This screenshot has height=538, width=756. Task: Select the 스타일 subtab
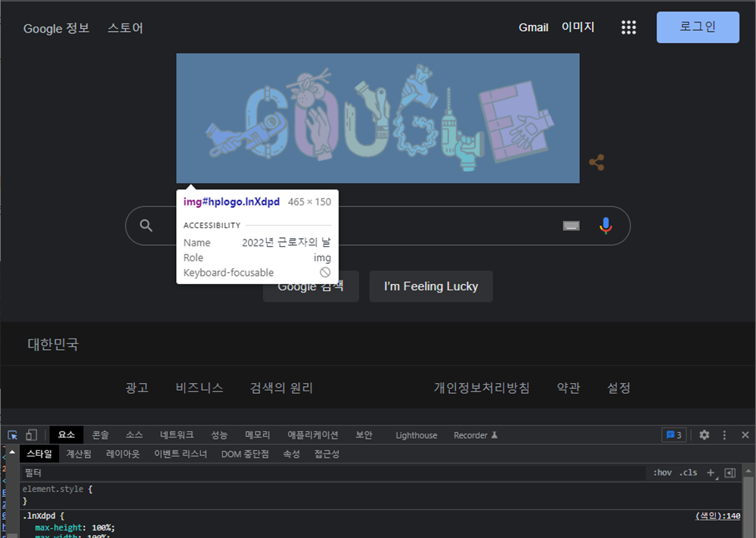click(39, 453)
